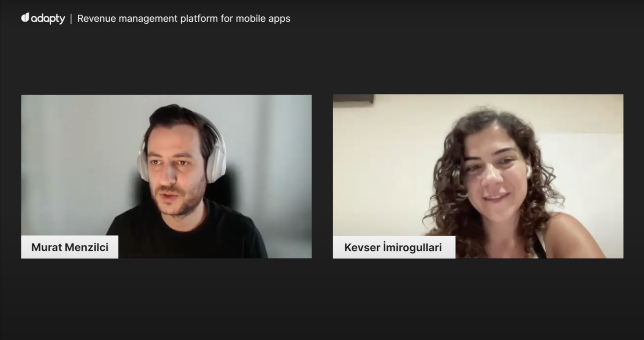Click the adapty leaf logo icon
Screen dimensions: 644x340
25,18
